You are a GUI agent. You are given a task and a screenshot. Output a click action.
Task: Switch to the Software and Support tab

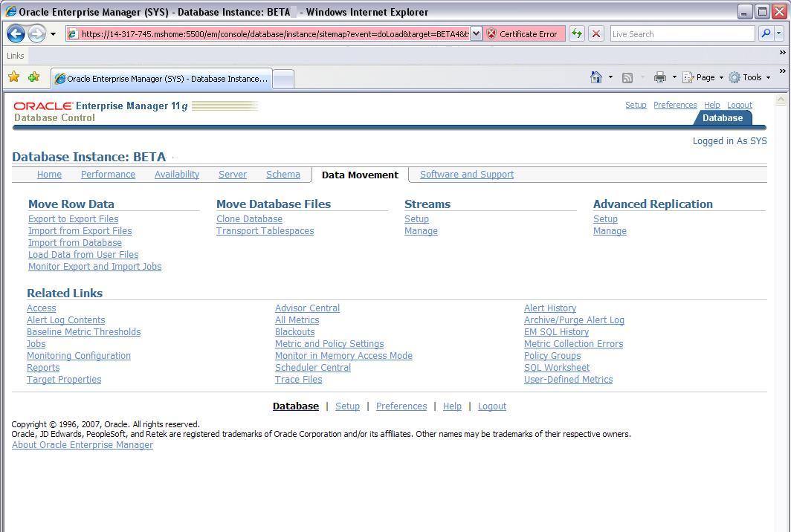(467, 175)
